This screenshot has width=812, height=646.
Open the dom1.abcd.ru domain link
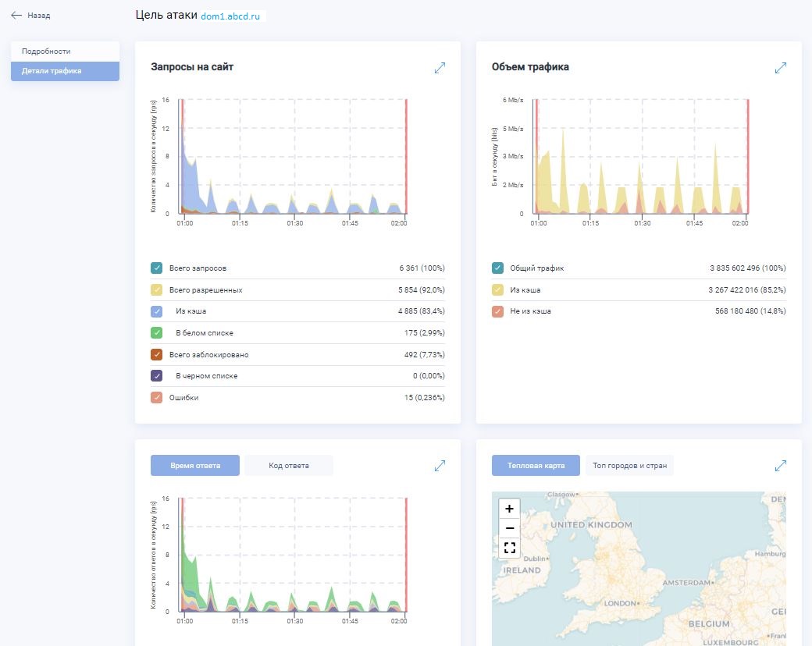(230, 16)
